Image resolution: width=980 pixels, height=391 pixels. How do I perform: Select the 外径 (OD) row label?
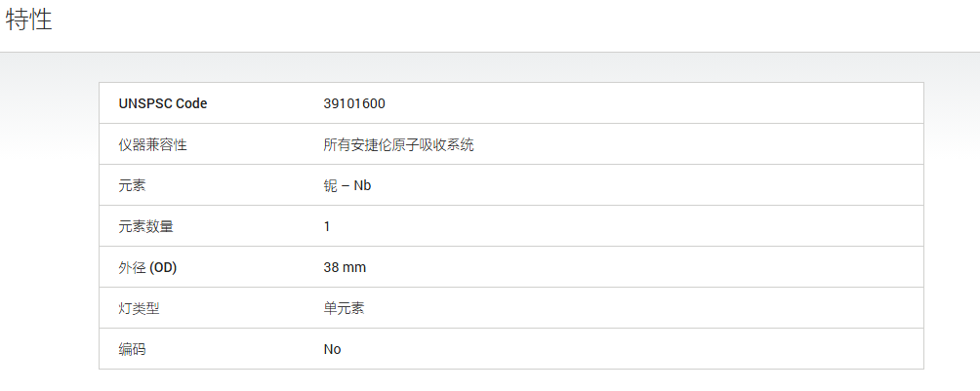coord(147,267)
